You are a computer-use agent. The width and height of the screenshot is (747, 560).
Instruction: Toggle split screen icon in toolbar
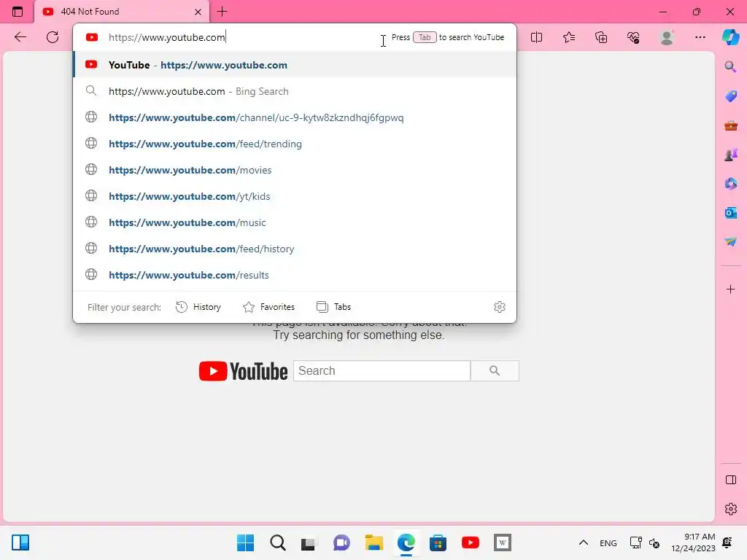pos(536,37)
